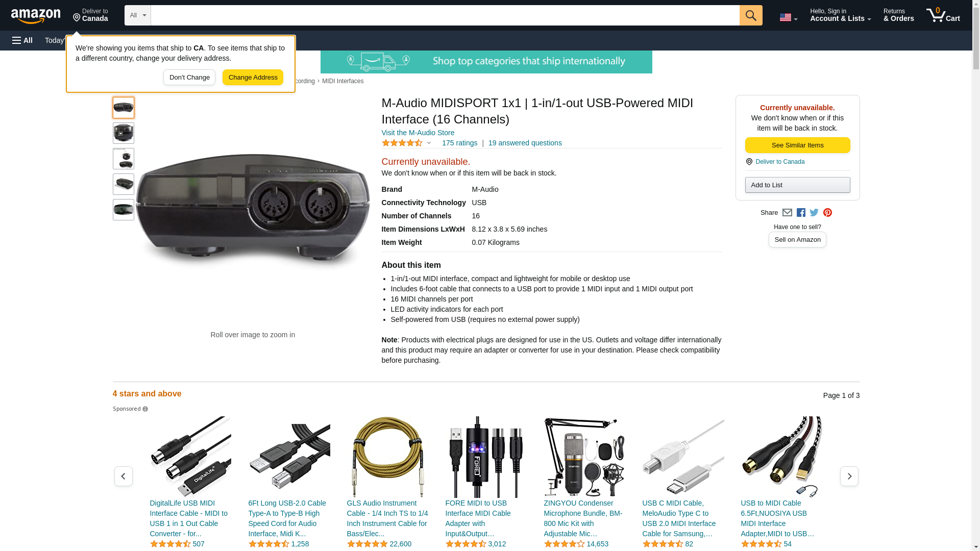Click Don't Change delivery address
Screen dimensions: 980x551
pos(189,78)
